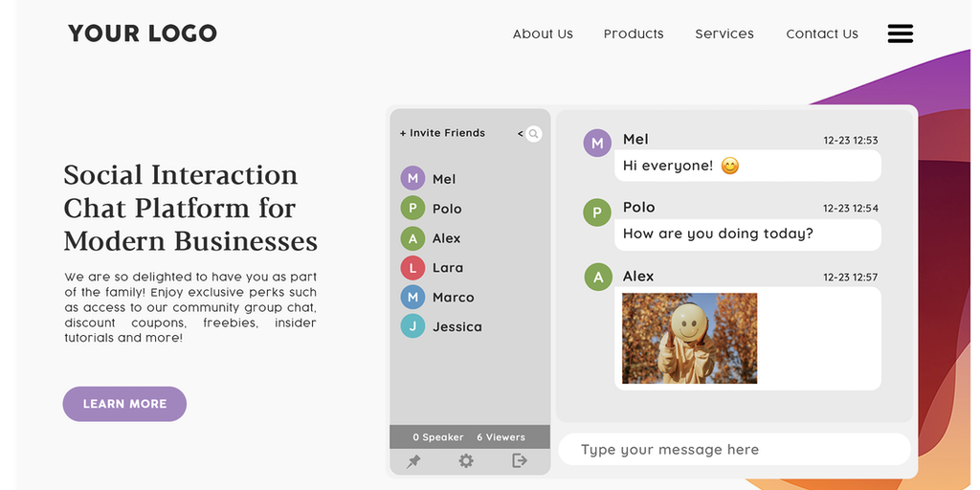980x490 pixels.
Task: Open the smiley mask photo in chat
Action: coord(689,338)
